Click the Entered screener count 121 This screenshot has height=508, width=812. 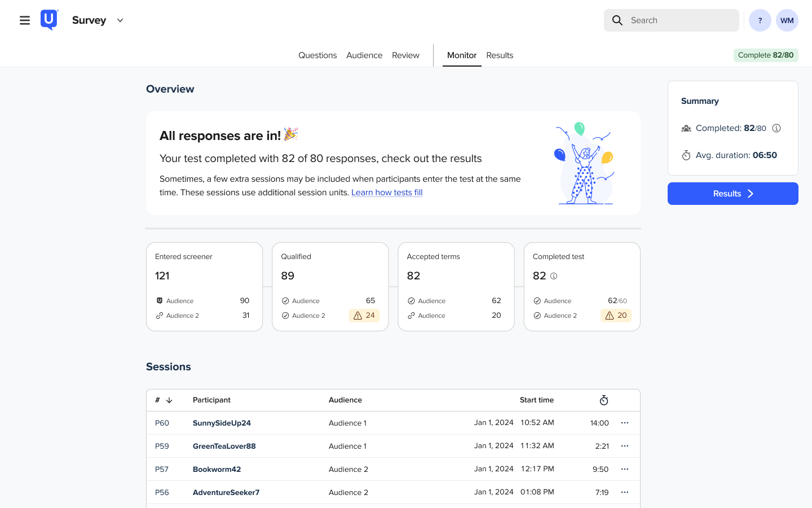[x=162, y=276]
